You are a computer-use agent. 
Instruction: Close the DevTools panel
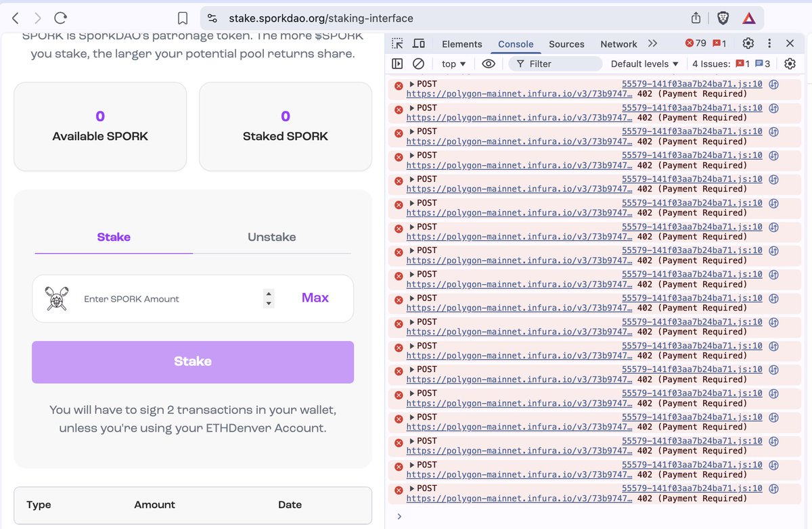click(x=790, y=43)
